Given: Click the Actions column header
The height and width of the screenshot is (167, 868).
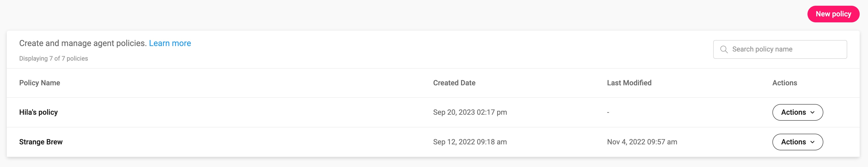Looking at the screenshot, I should [784, 83].
